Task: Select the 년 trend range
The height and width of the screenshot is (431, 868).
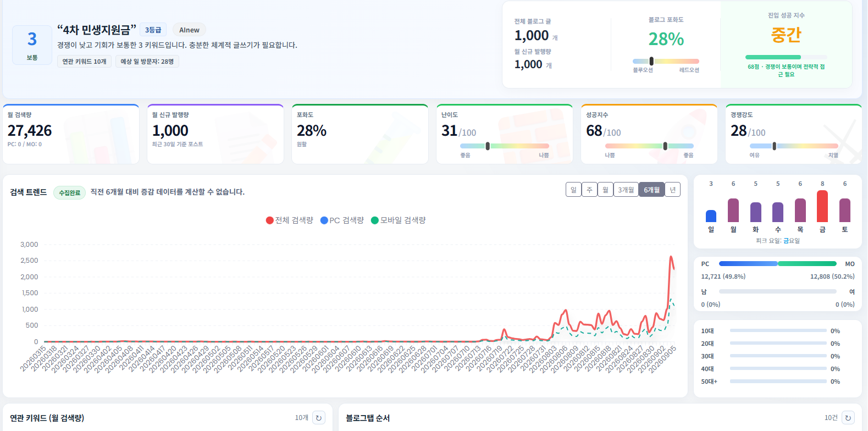Action: pos(673,190)
